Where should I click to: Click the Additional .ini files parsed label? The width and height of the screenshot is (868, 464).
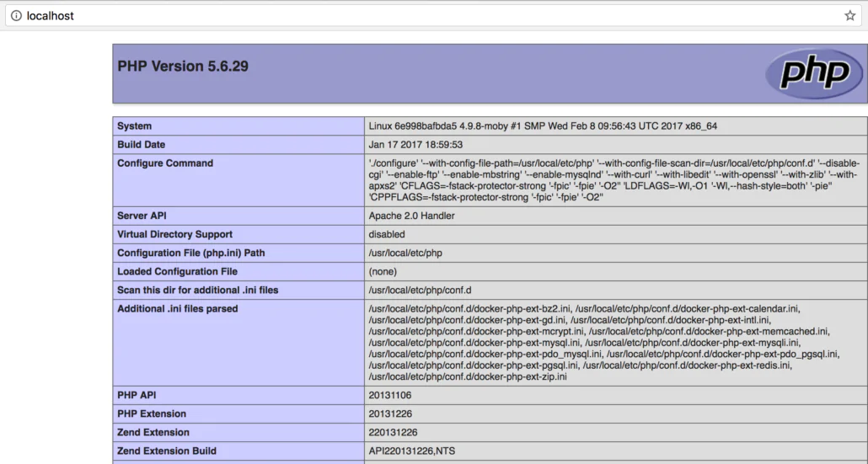[178, 308]
